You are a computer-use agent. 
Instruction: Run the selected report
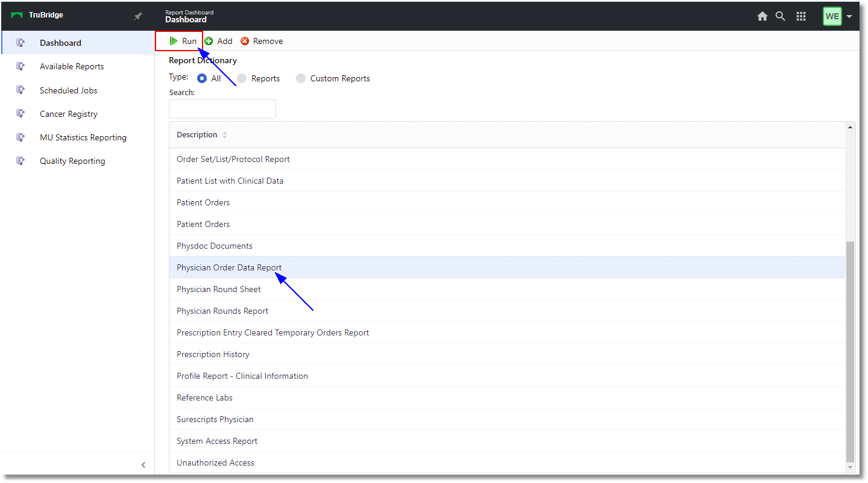click(183, 41)
